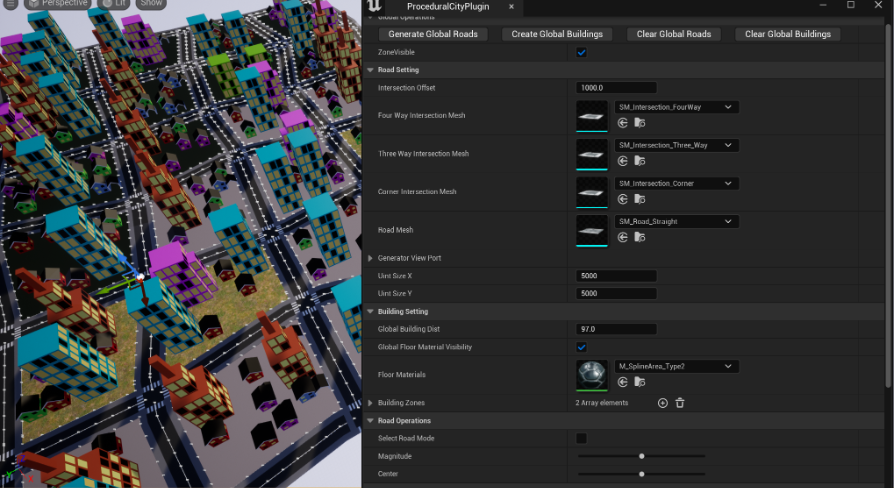
Task: Edit the Global Building Dist field
Action: click(616, 330)
